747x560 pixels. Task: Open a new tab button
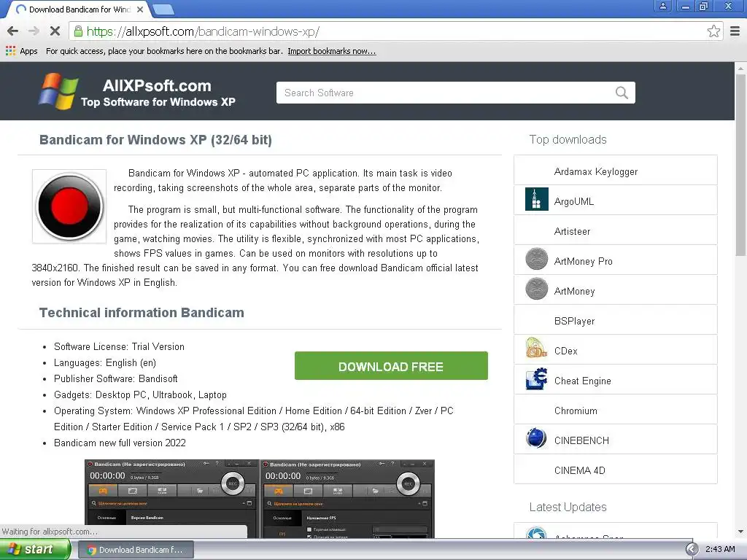pyautogui.click(x=163, y=9)
